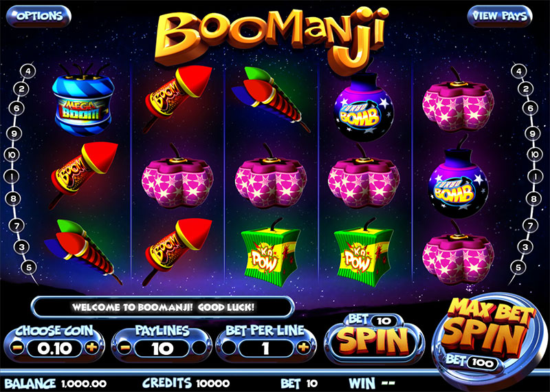Select payline 4 marker on the left

[x=28, y=72]
